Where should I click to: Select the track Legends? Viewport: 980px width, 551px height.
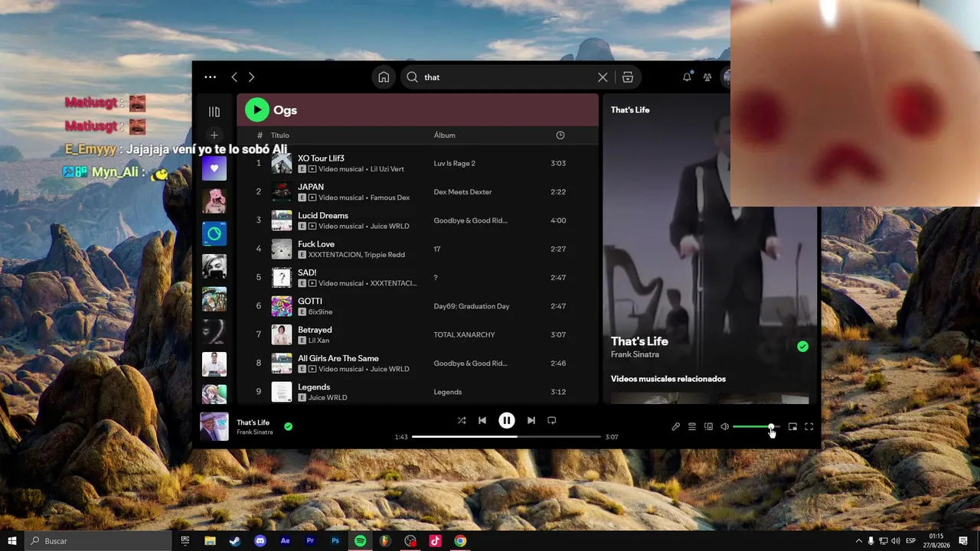pos(314,387)
